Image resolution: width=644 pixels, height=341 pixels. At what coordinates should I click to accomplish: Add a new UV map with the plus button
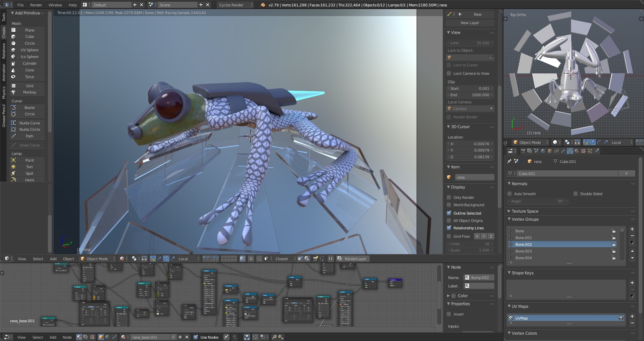tap(632, 316)
